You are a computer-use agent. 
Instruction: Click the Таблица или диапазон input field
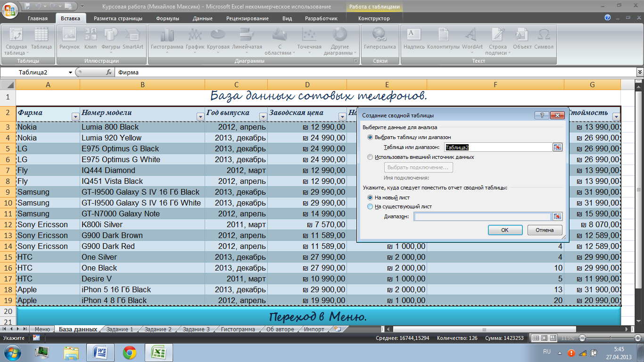tap(498, 148)
